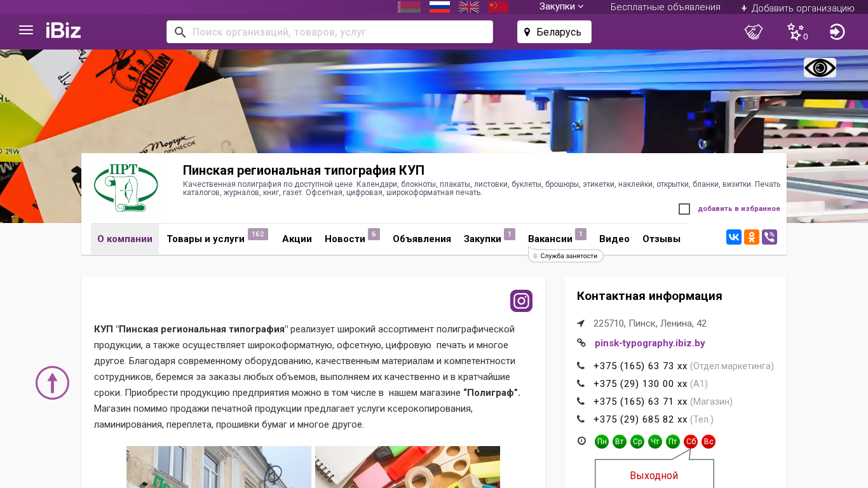This screenshot has width=868, height=488.
Task: Click добавить в избранное text link
Action: [739, 209]
